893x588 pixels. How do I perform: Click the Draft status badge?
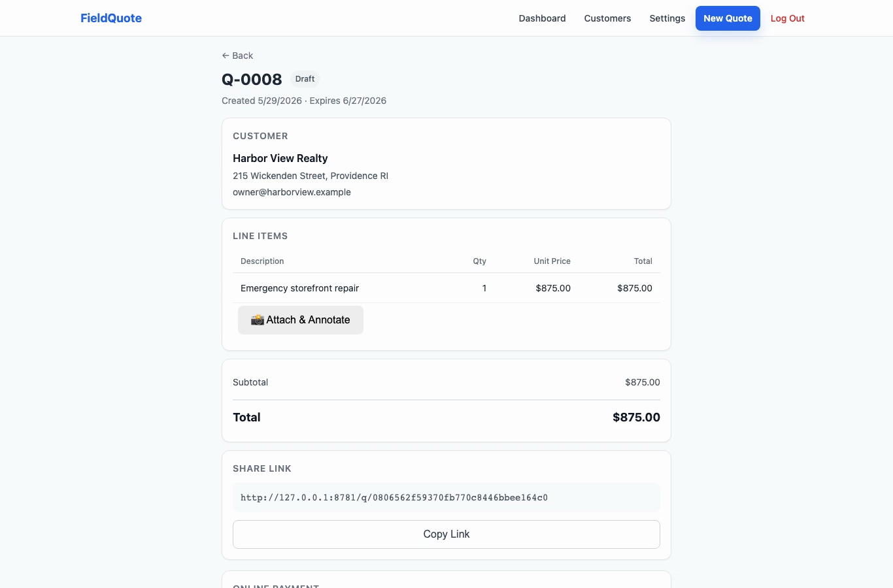tap(305, 79)
